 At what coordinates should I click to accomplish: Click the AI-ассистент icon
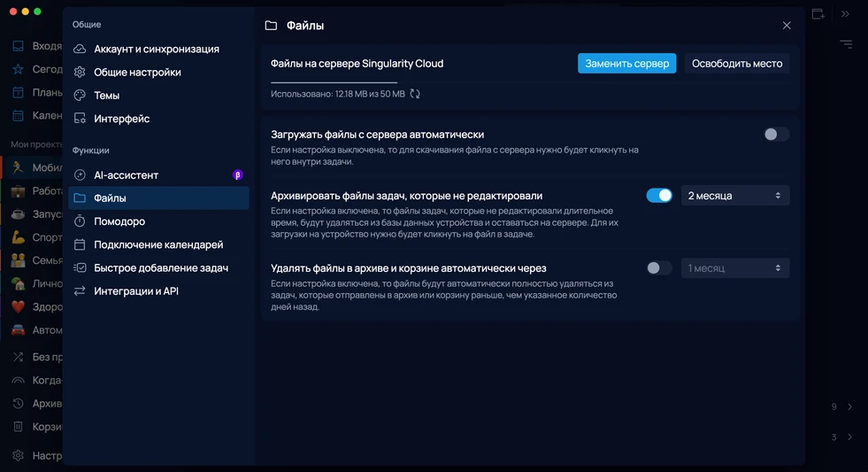click(80, 175)
